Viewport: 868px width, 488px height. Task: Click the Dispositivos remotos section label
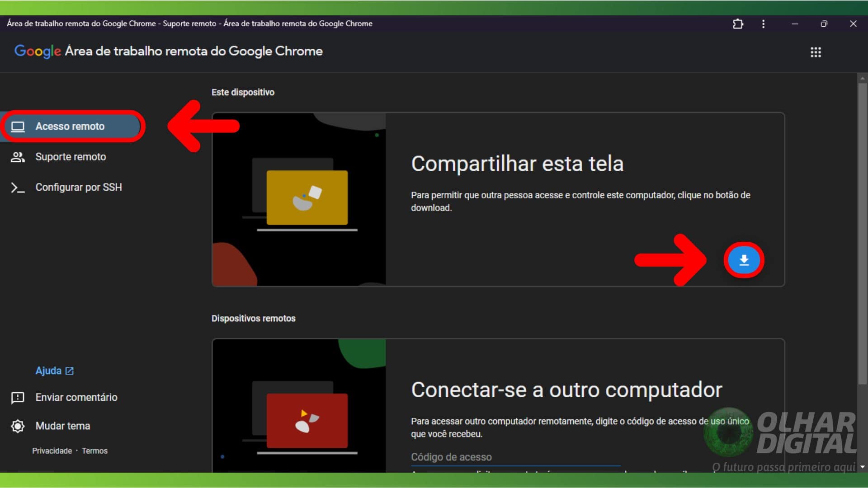coord(253,319)
